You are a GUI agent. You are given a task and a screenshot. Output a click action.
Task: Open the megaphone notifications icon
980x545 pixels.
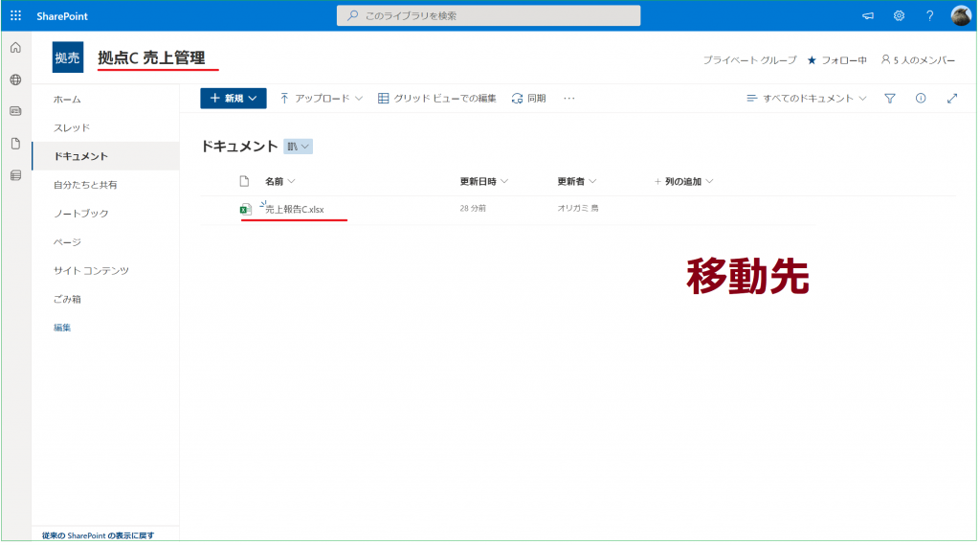[868, 15]
